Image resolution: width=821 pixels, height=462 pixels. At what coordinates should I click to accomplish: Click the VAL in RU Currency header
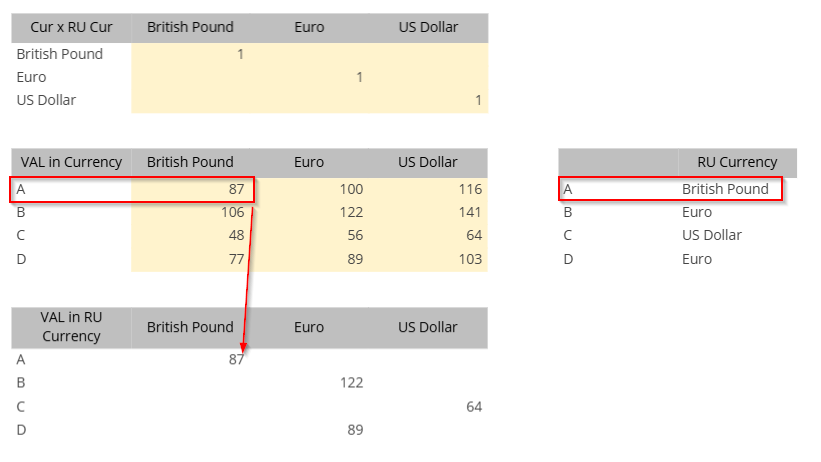click(71, 327)
